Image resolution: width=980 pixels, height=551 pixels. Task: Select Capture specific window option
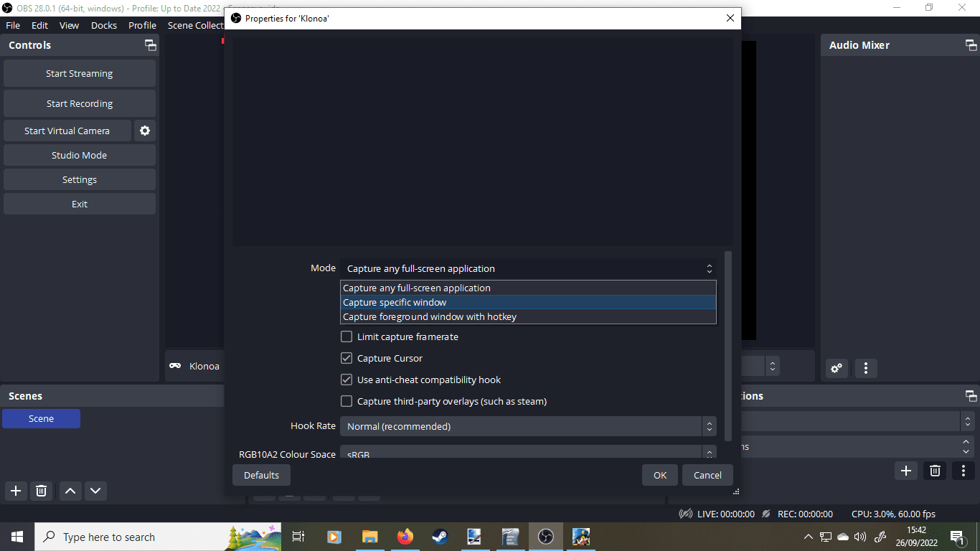click(x=528, y=302)
